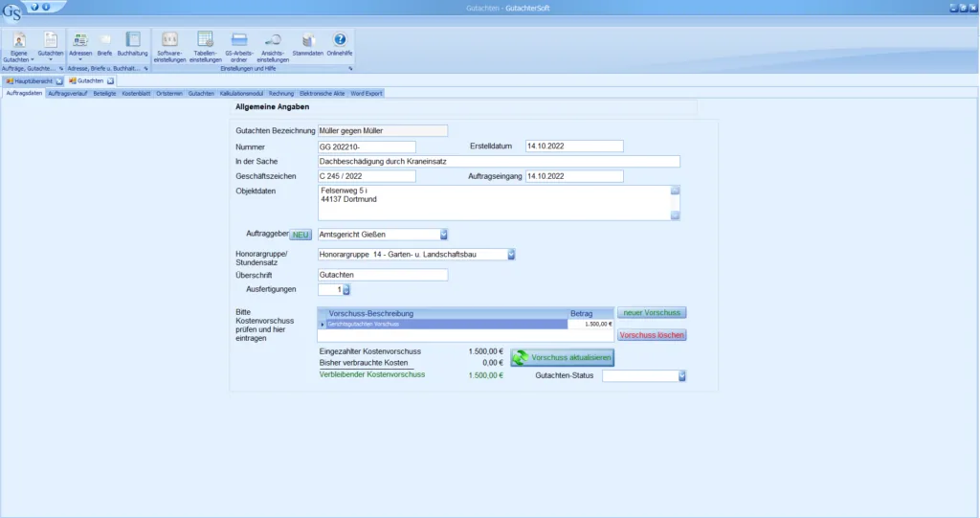Expand the Aufträge, Gutachte... group launcher
The image size is (980, 518).
[x=60, y=69]
